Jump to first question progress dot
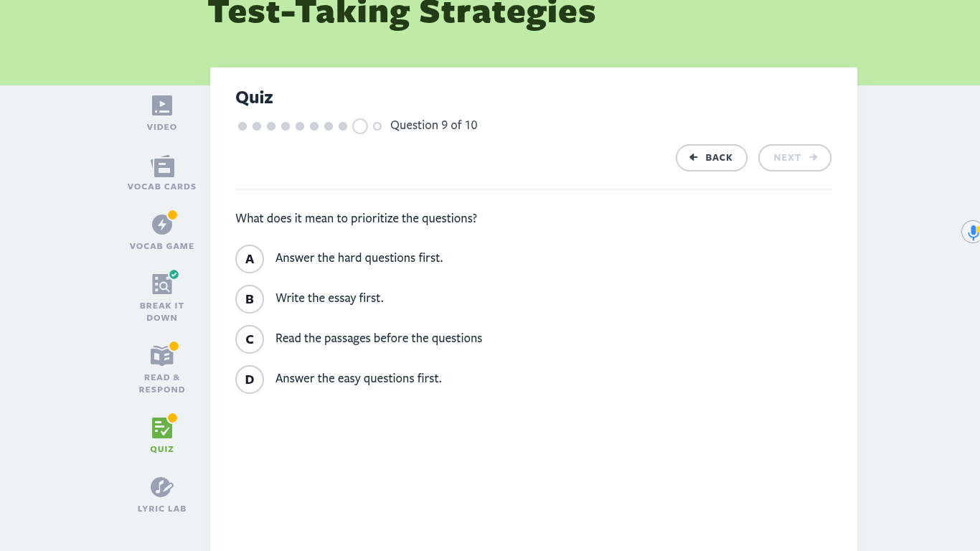The image size is (980, 551). click(x=242, y=126)
